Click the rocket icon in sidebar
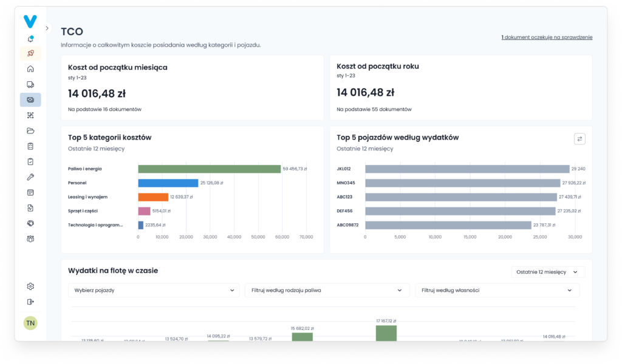The height and width of the screenshot is (364, 622). click(30, 53)
